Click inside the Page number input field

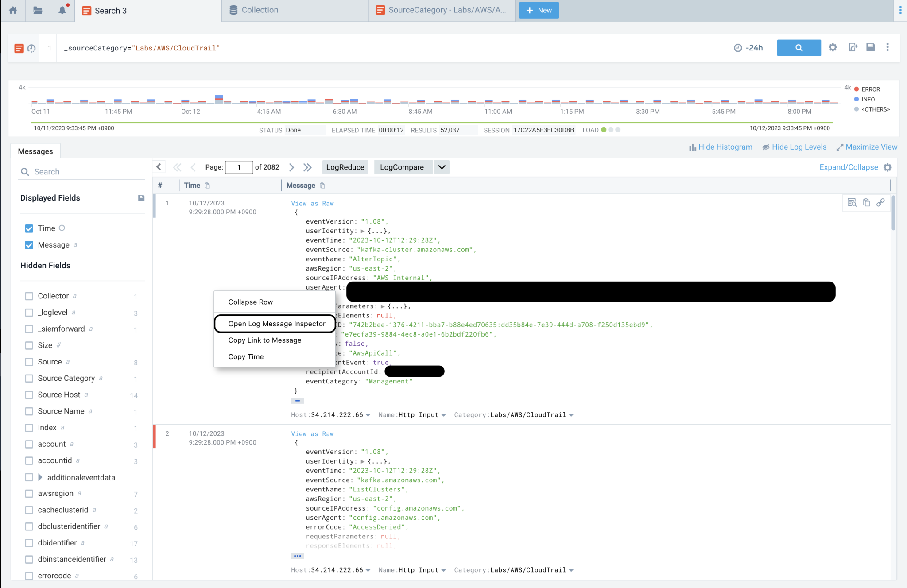(x=239, y=167)
